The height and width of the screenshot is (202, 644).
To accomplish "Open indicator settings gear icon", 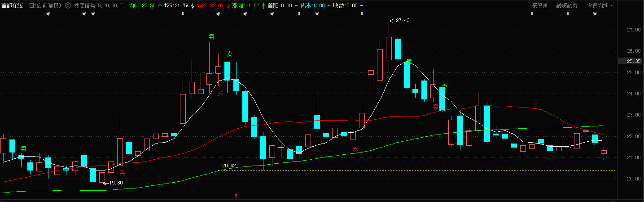I will tap(68, 5).
